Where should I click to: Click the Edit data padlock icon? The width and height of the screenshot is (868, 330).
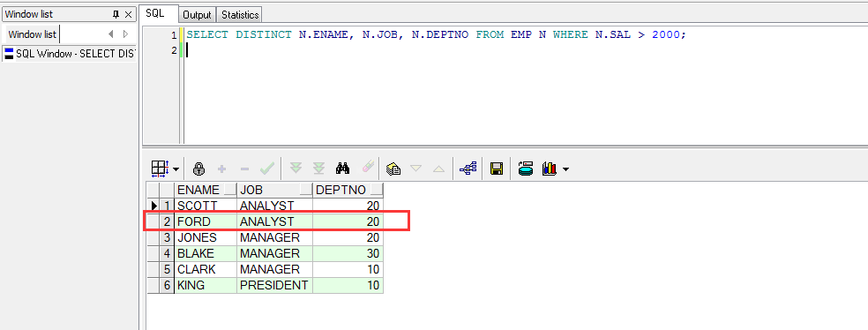click(198, 169)
